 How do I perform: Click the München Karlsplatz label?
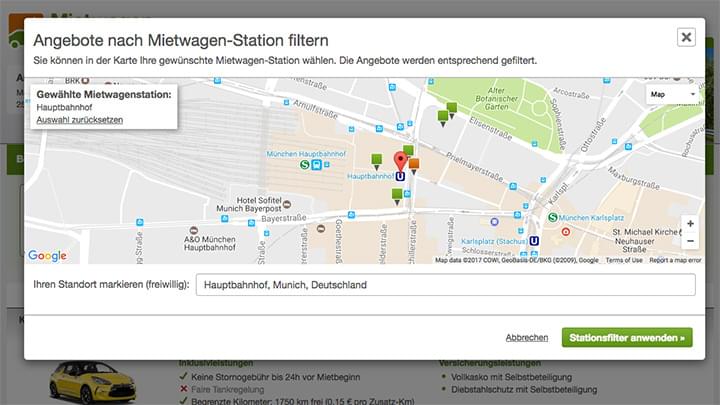point(591,218)
